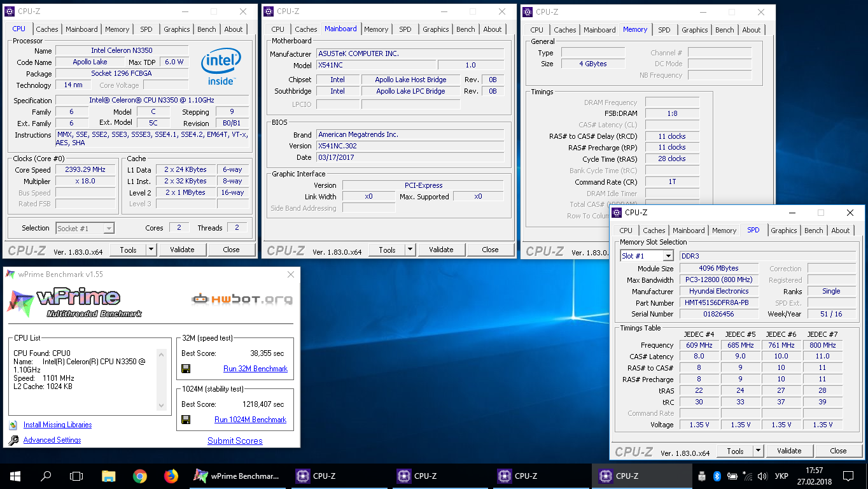Open Firefox from the taskbar

point(171,476)
